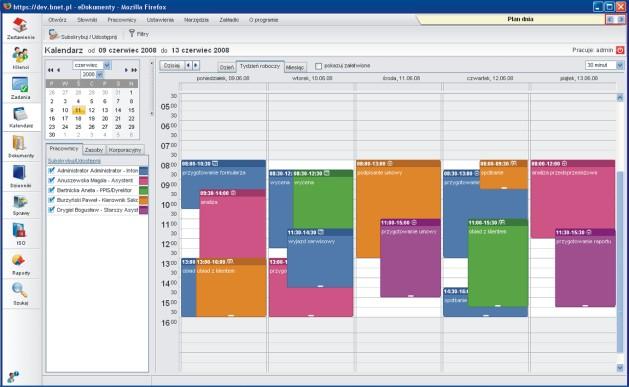629x387 pixels.
Task: Toggle Burzyński Paweł calendar checkbox
Action: point(51,200)
